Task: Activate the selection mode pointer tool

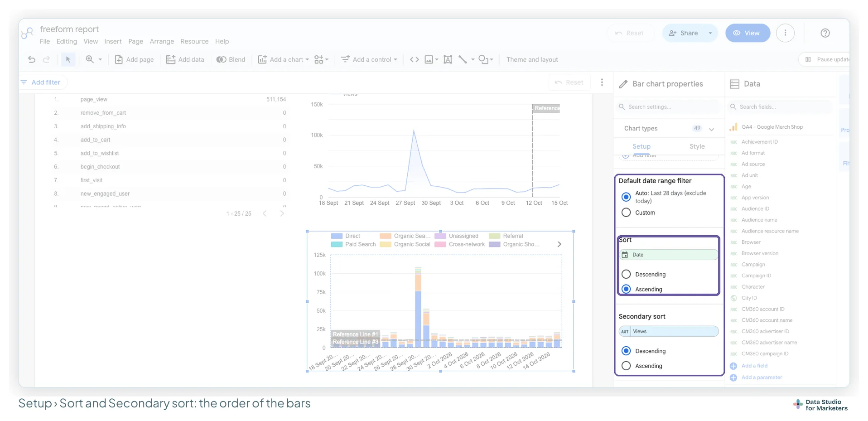Action: 68,59
